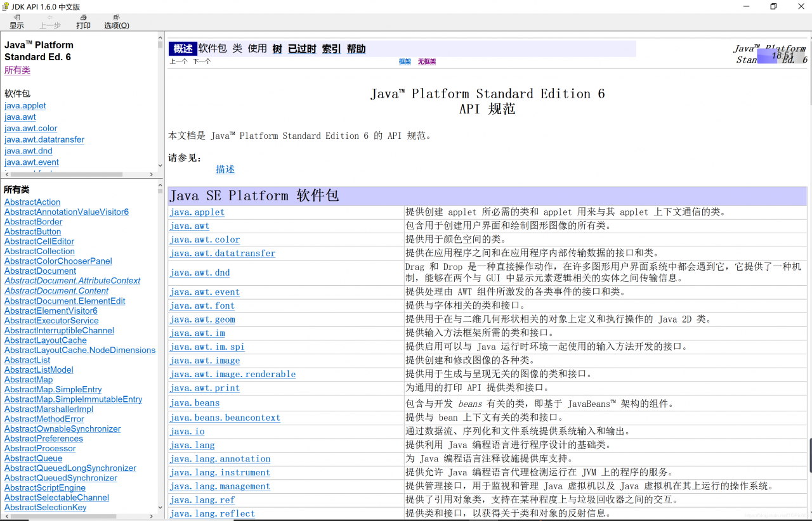Click packages pane horizontal scrollbar right arrow
812x521 pixels.
[151, 173]
